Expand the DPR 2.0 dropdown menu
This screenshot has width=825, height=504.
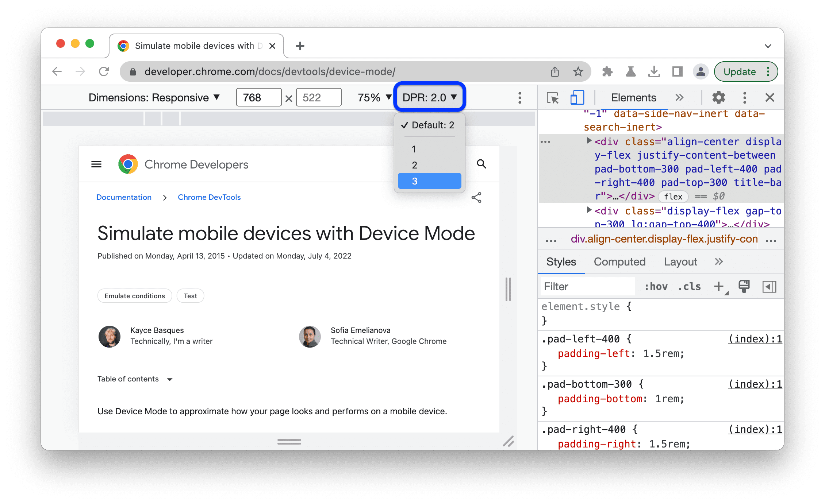coord(429,98)
